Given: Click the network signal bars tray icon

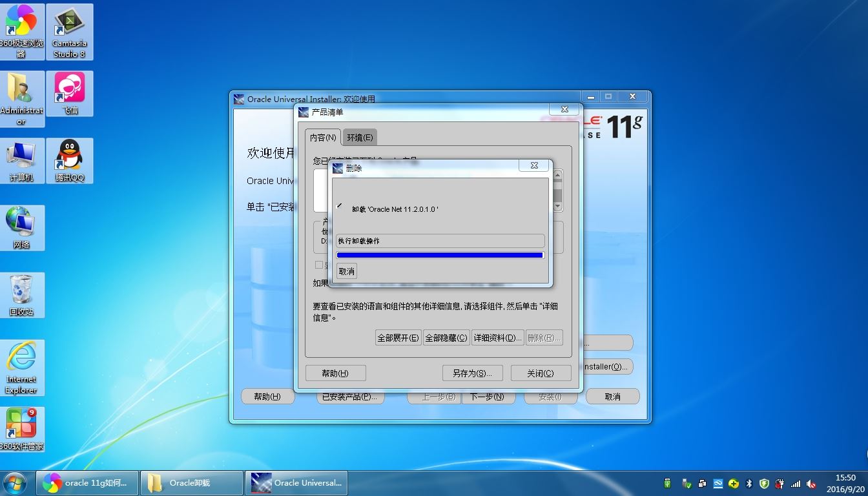Looking at the screenshot, I should (x=796, y=483).
